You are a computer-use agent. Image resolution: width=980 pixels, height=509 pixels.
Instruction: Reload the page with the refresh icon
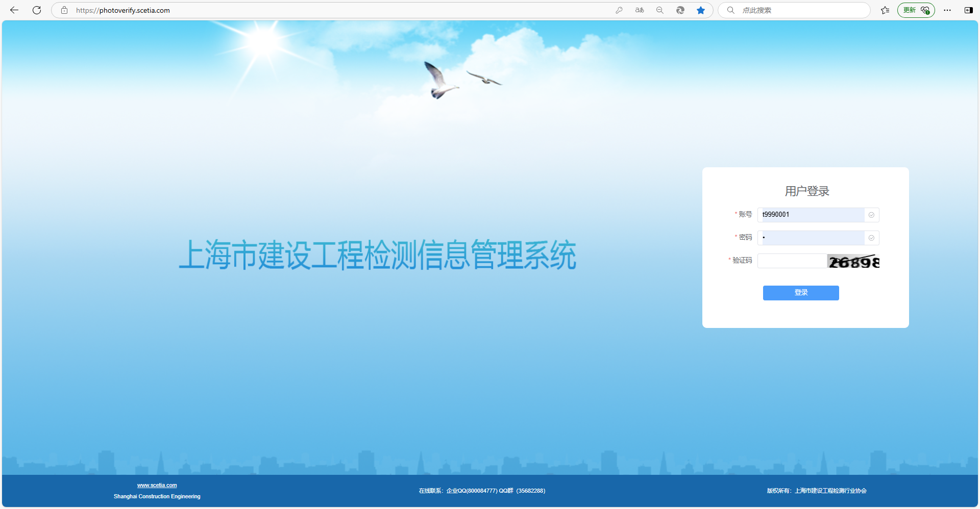37,10
